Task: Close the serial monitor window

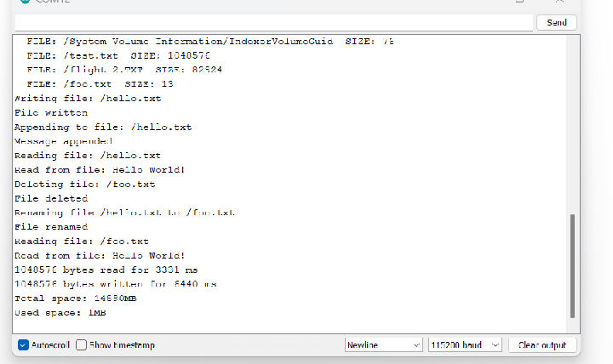Action: point(558,3)
